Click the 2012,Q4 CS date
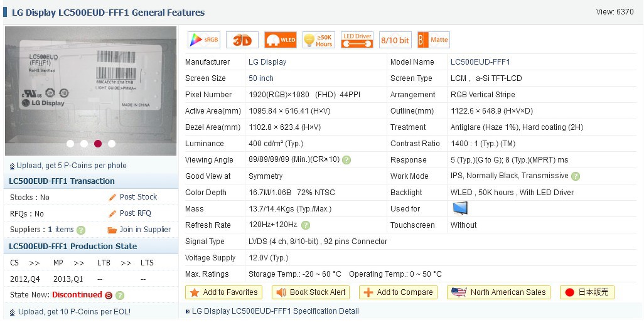Image resolution: width=644 pixels, height=325 pixels. (25, 279)
